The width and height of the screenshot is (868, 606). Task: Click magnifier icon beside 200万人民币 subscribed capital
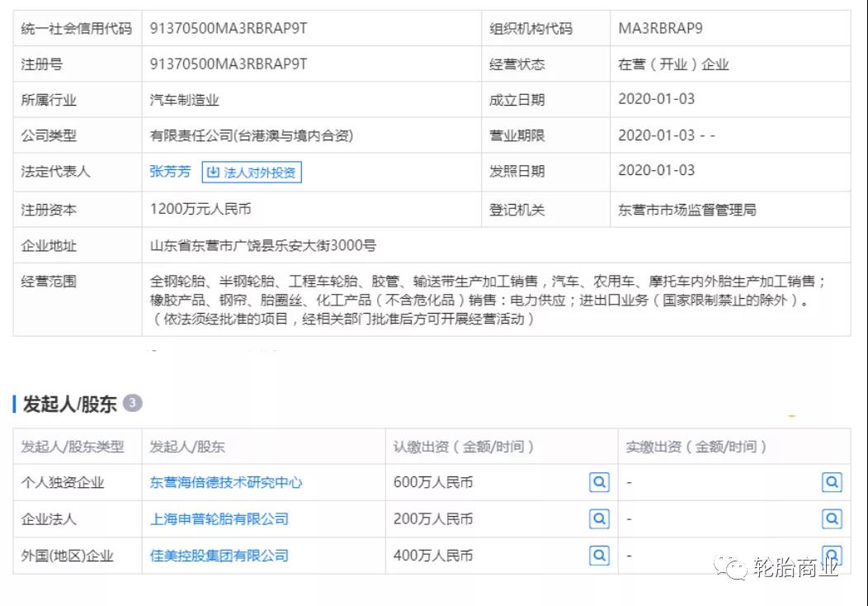(x=599, y=519)
